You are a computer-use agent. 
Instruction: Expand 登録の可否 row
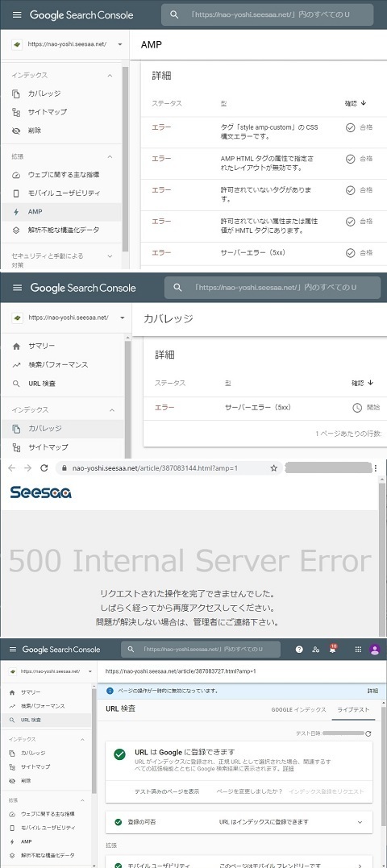pyautogui.click(x=239, y=822)
